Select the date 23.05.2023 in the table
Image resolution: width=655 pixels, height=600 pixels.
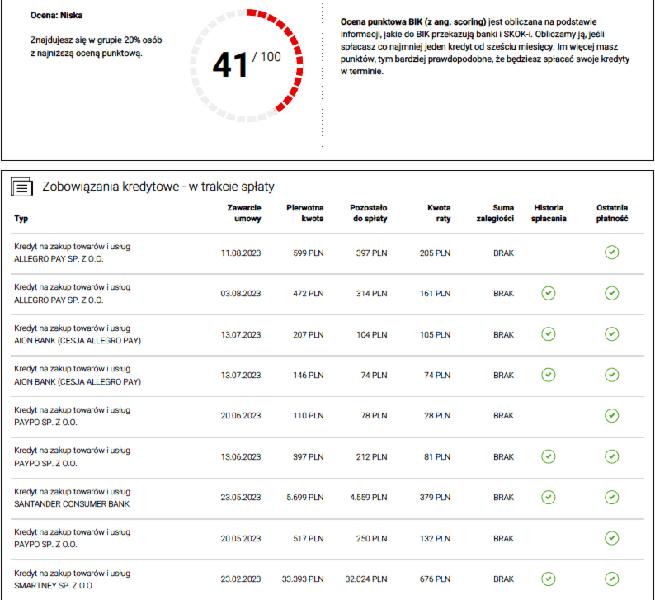pos(241,498)
